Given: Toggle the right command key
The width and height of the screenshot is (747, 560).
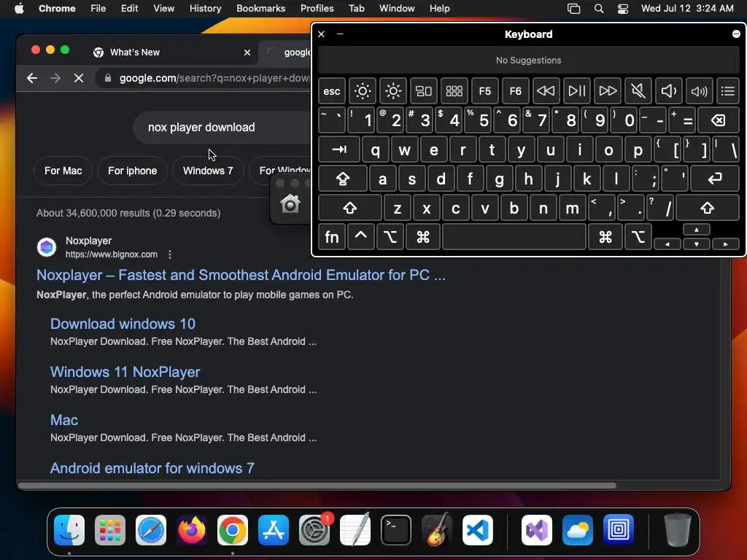Looking at the screenshot, I should coord(605,237).
